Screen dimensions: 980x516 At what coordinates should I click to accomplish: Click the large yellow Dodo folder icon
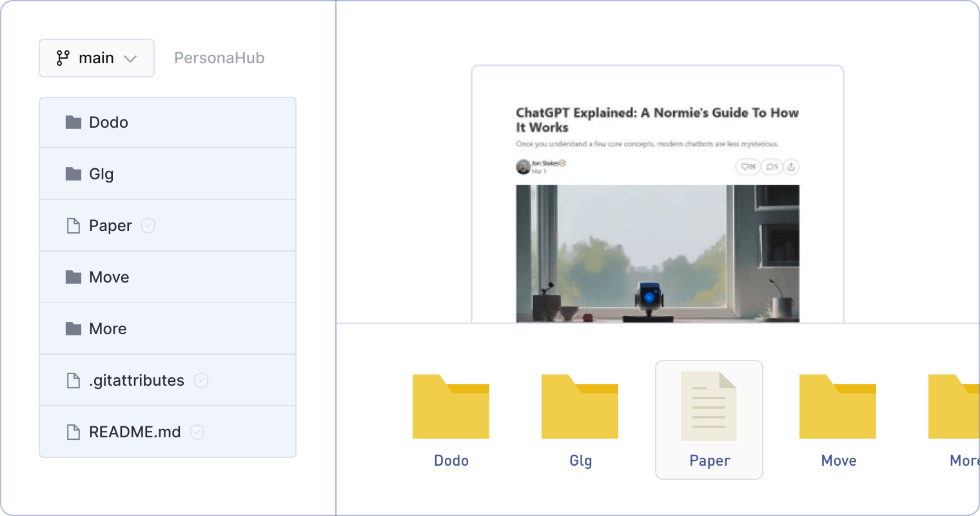coord(451,407)
